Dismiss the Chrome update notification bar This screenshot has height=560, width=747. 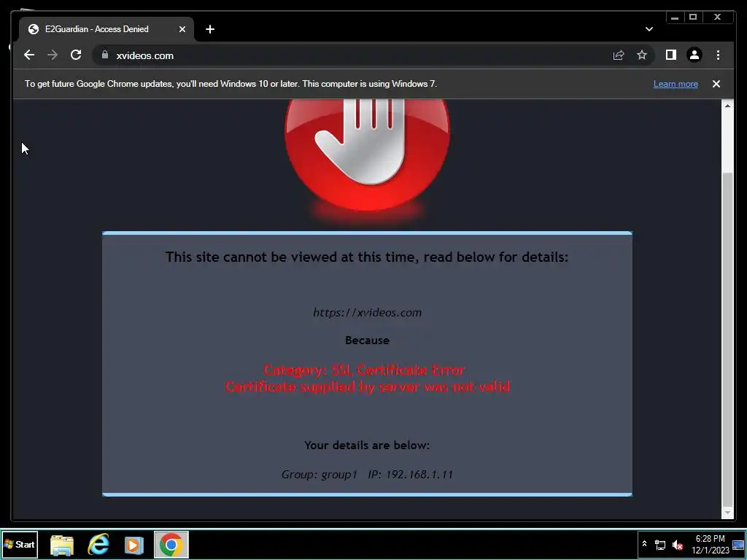coord(716,84)
